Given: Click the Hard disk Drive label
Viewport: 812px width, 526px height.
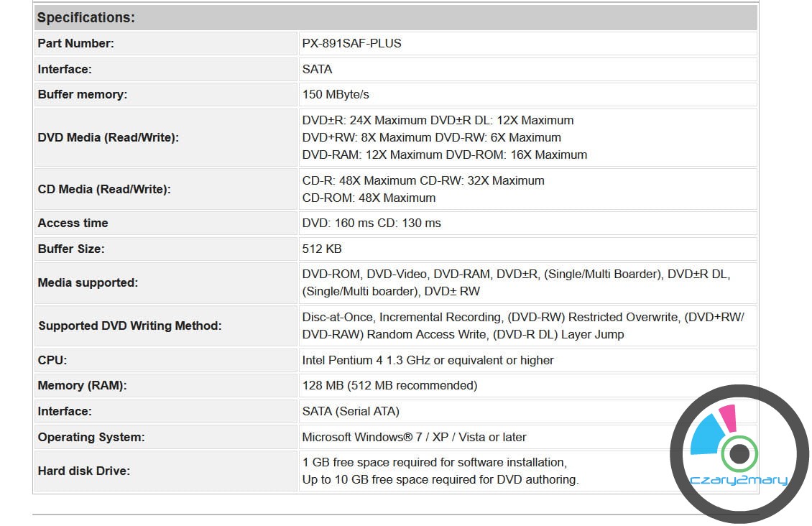Looking at the screenshot, I should click(x=83, y=471).
